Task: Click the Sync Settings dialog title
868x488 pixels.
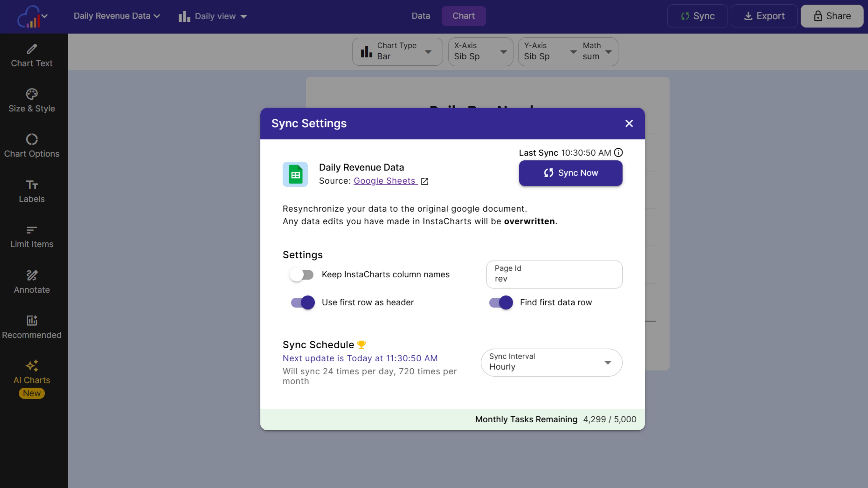Action: pyautogui.click(x=309, y=123)
